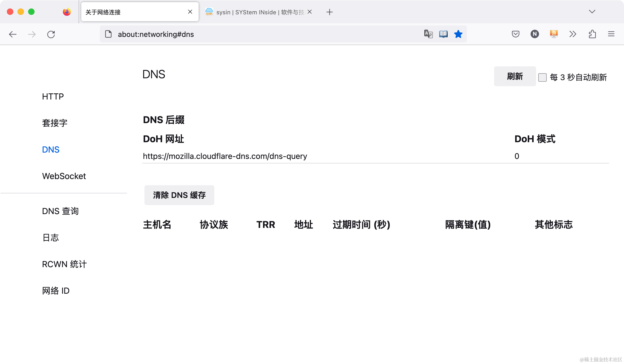Click the site identity page icon

click(x=108, y=34)
